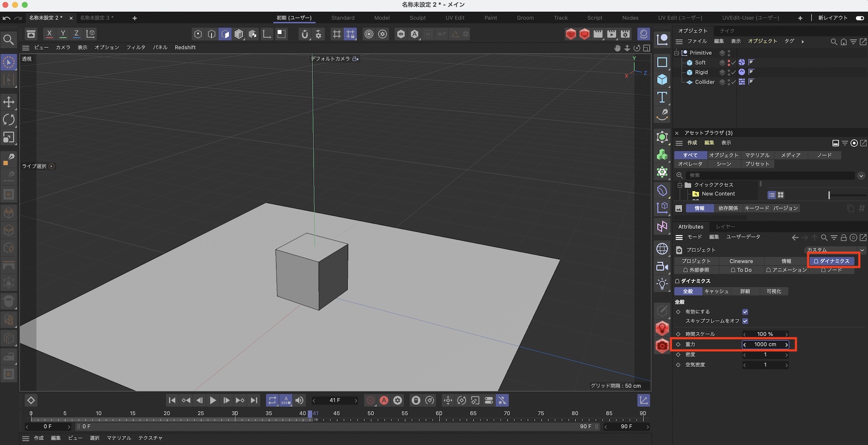Collapse the Primitive object hierarchy
The image size is (868, 445).
coord(677,53)
